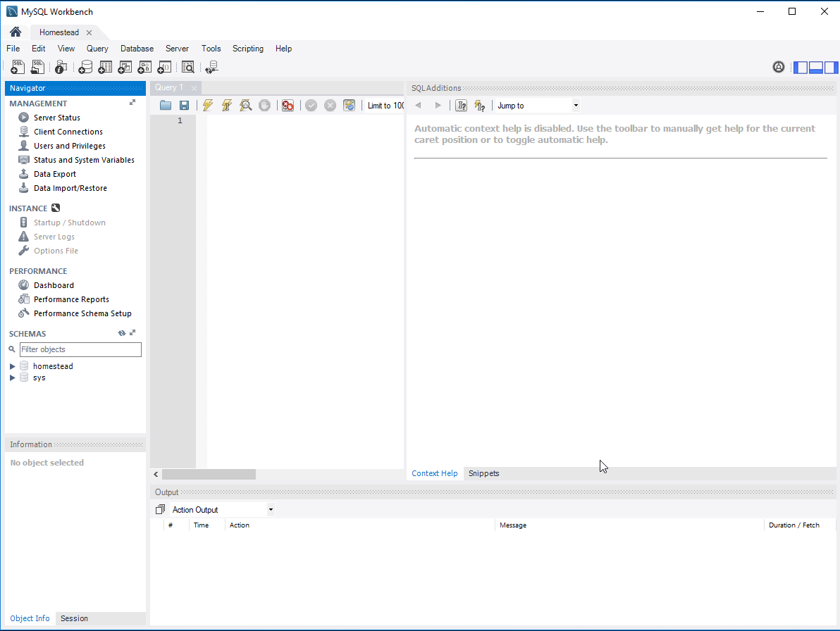Create a new SQL tab icon
Screen dimensions: 840x631
point(17,67)
